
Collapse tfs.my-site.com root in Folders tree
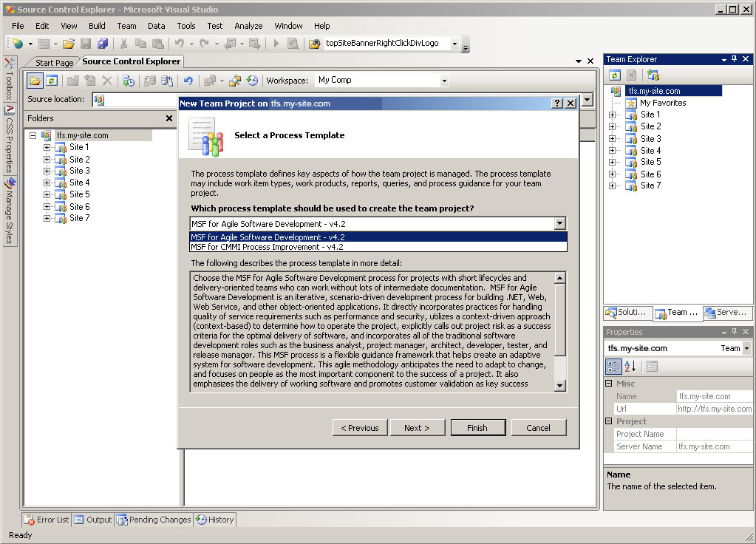click(33, 135)
